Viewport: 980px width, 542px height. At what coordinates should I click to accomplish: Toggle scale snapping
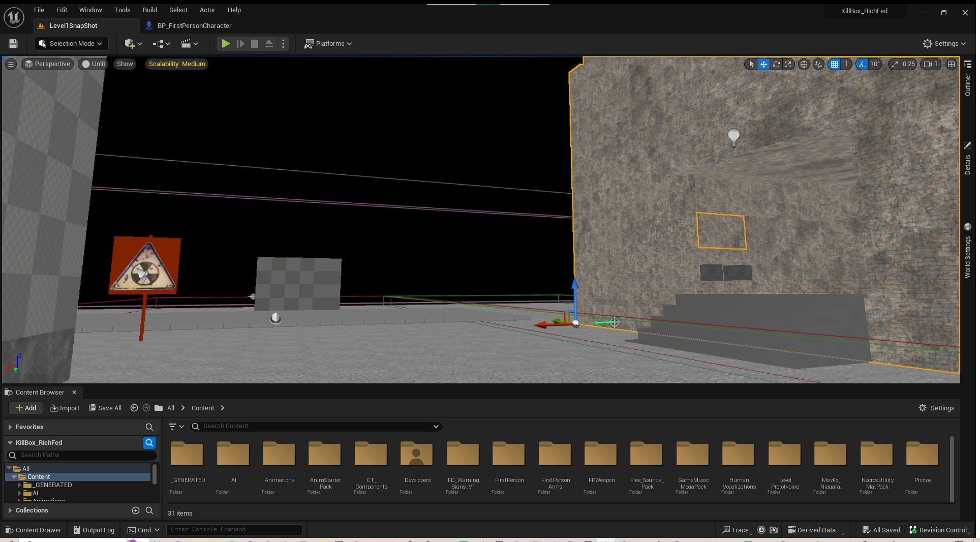coord(895,64)
